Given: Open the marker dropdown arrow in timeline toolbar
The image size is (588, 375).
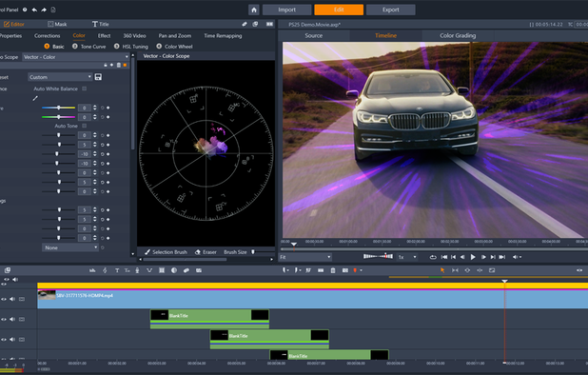Looking at the screenshot, I should point(361,270).
